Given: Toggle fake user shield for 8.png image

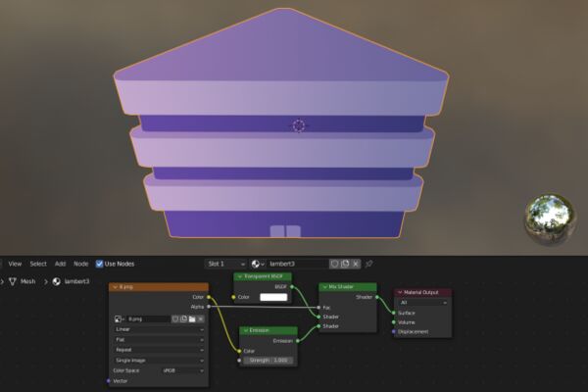Looking at the screenshot, I should [x=175, y=319].
